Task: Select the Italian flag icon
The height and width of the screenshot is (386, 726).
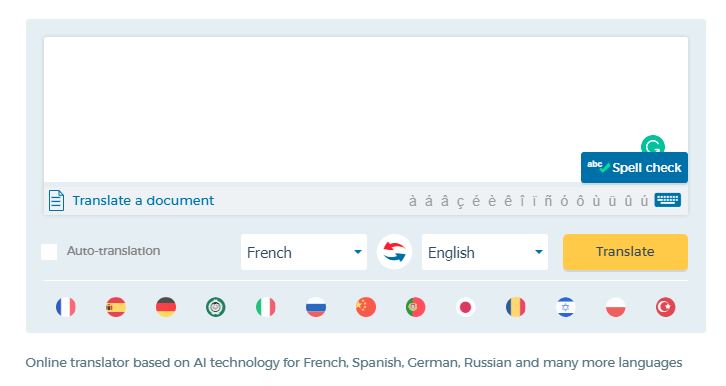Action: (266, 307)
